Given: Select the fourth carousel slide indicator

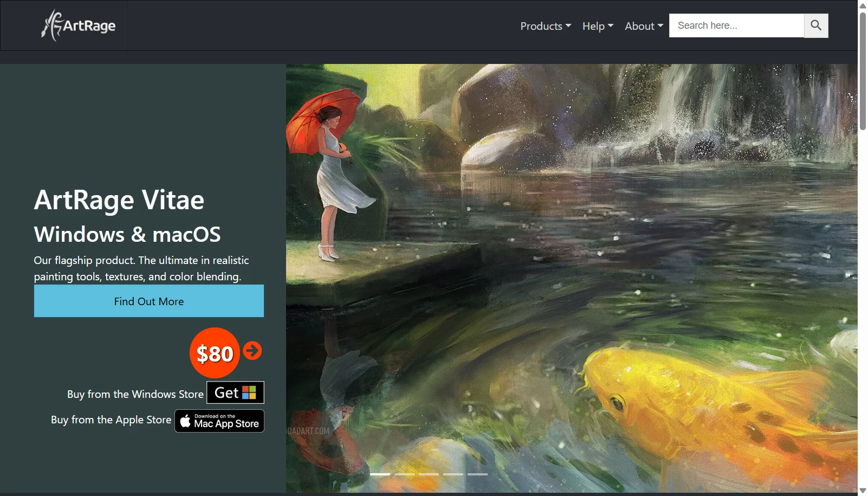Looking at the screenshot, I should 453,474.
